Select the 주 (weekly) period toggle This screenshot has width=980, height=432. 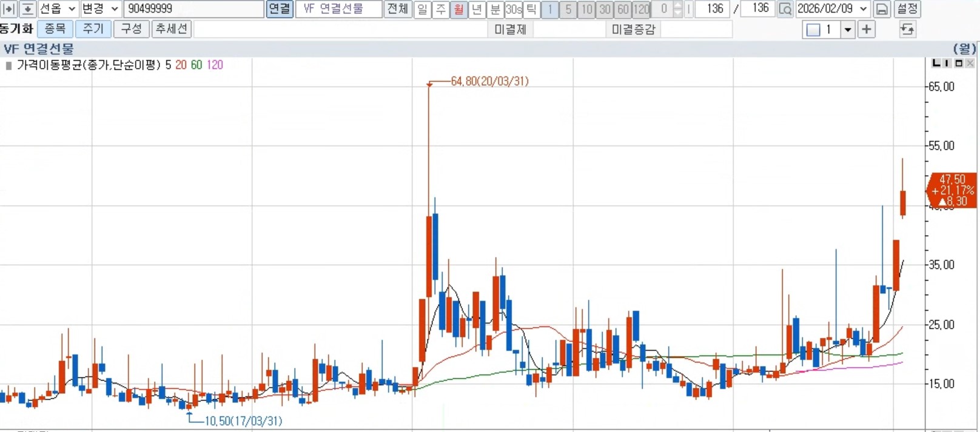pyautogui.click(x=440, y=9)
